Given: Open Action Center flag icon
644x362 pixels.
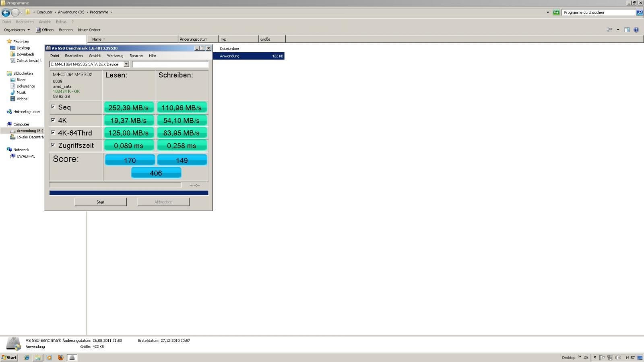Looking at the screenshot, I should pyautogui.click(x=602, y=358).
